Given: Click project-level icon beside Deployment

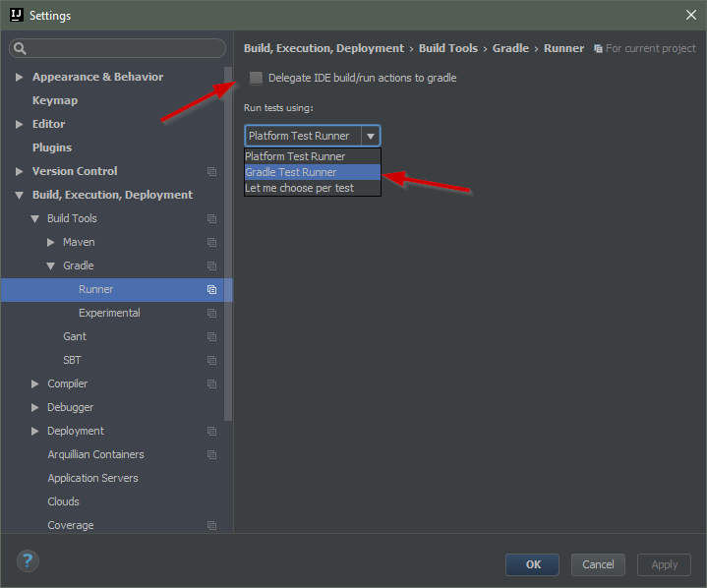Looking at the screenshot, I should [x=212, y=431].
